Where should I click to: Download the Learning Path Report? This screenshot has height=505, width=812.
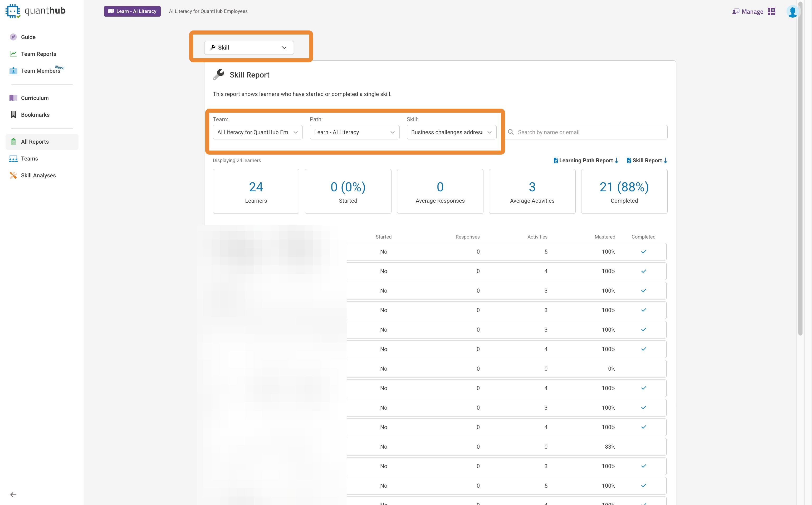click(x=586, y=161)
